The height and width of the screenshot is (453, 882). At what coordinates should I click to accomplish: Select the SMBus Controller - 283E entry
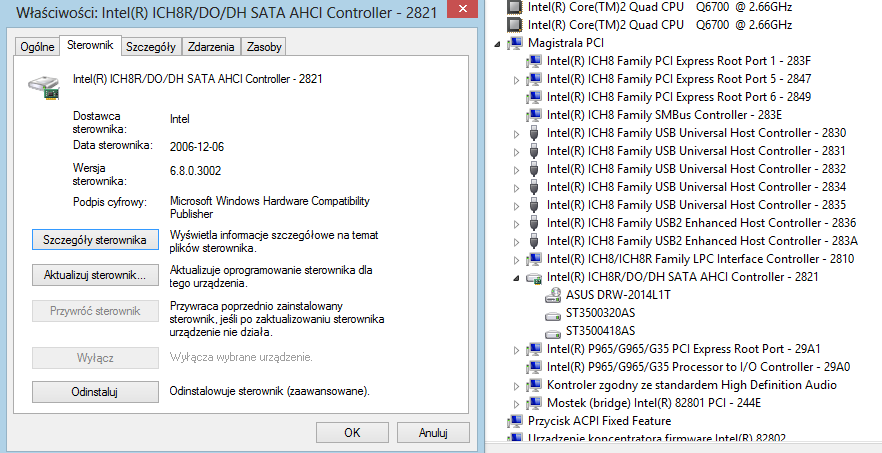[x=664, y=115]
